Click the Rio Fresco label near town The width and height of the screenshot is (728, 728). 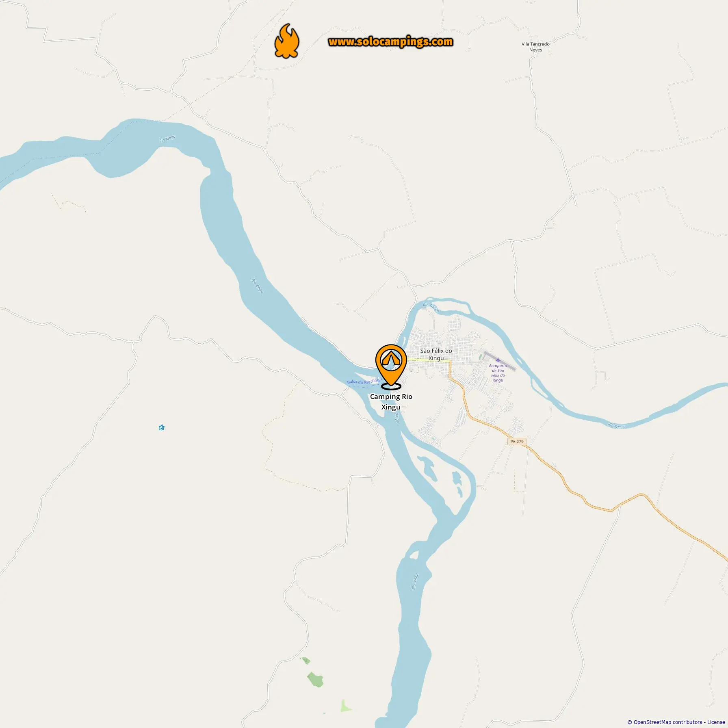click(x=431, y=308)
